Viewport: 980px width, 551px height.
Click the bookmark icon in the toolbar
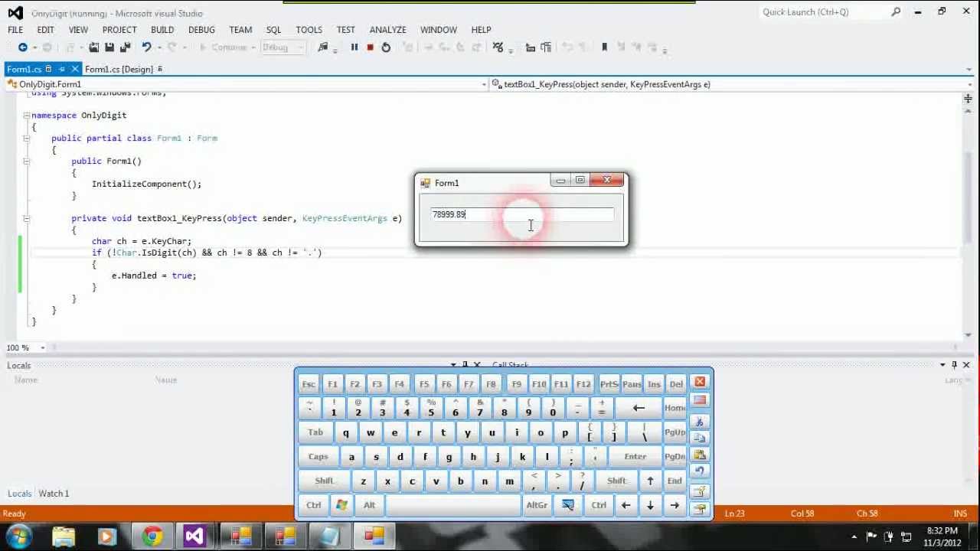click(604, 47)
